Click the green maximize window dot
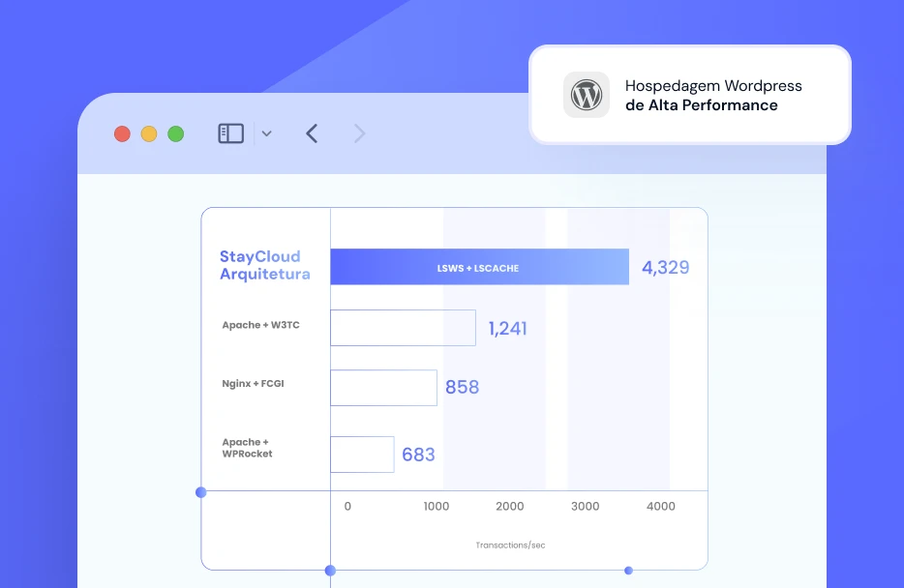 coord(175,134)
